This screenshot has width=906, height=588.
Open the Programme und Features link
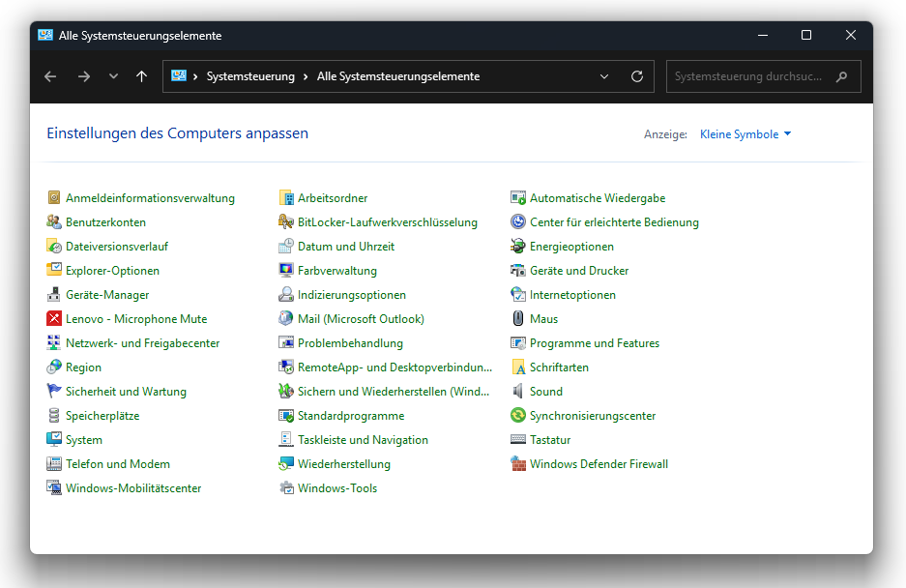coord(594,343)
